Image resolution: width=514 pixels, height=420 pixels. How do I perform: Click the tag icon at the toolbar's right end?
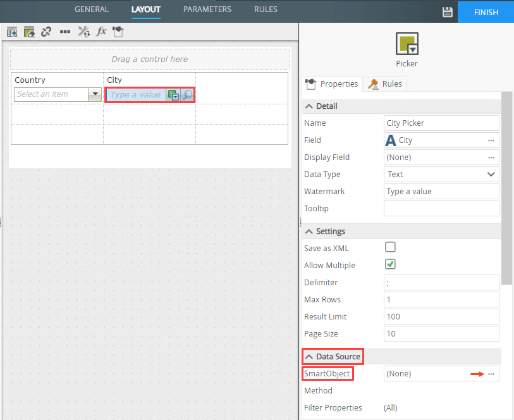pyautogui.click(x=118, y=32)
